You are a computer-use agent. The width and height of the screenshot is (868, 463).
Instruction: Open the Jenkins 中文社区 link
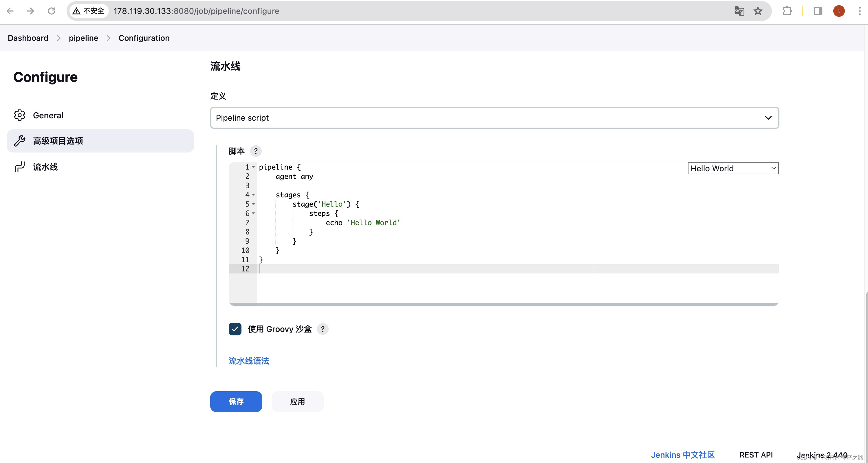(x=683, y=455)
